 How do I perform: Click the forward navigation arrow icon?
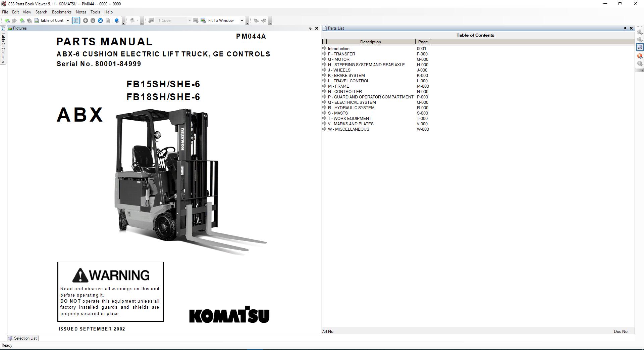(15, 20)
